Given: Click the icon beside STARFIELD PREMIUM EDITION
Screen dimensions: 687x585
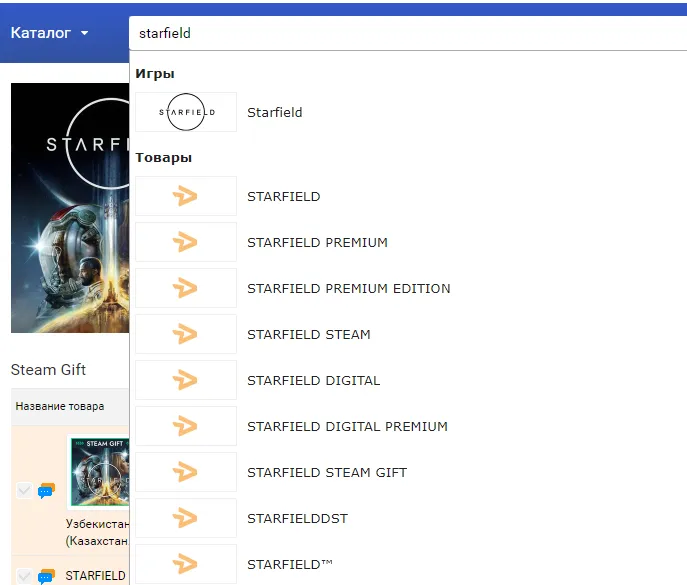Looking at the screenshot, I should (186, 288).
